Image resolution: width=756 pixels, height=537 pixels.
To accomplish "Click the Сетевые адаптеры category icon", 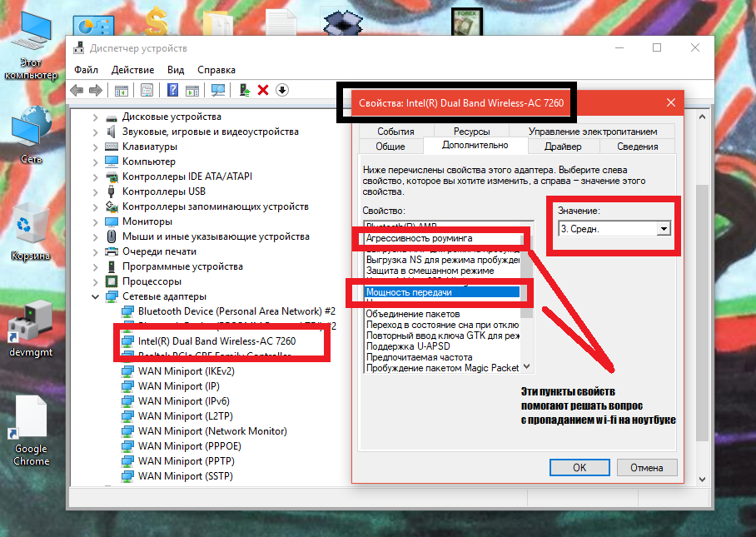I will 112,296.
